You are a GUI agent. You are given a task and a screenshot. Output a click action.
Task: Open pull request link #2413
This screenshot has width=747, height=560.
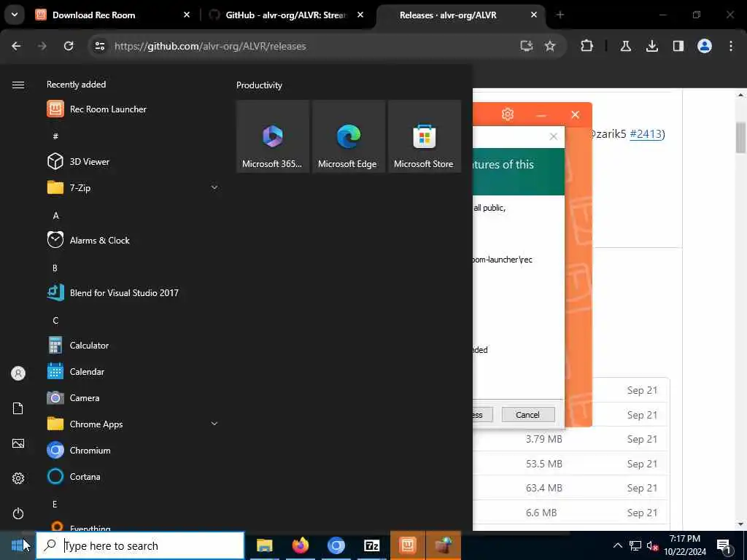point(646,134)
